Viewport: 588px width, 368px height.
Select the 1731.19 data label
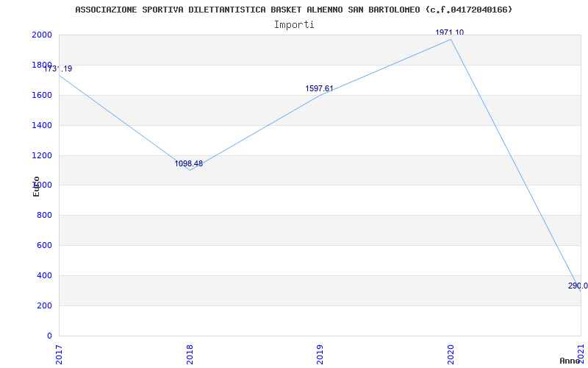click(x=58, y=68)
